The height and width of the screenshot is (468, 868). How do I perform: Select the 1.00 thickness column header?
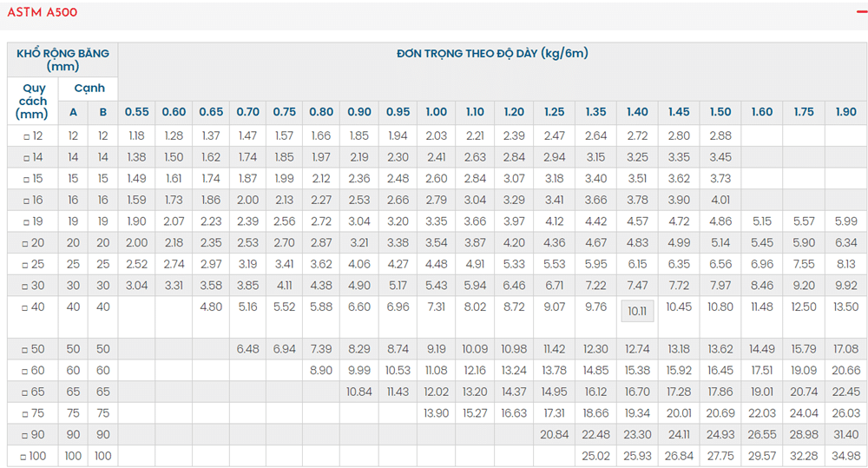(x=437, y=112)
